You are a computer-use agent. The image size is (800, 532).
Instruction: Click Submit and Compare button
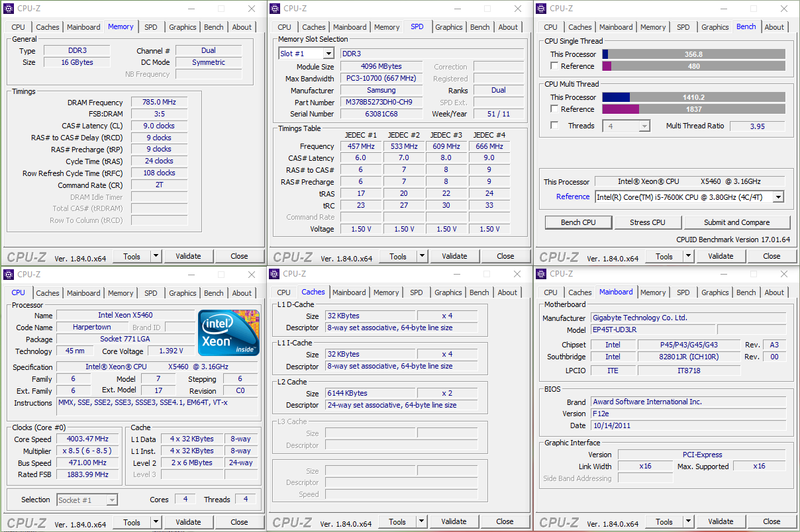click(x=737, y=222)
